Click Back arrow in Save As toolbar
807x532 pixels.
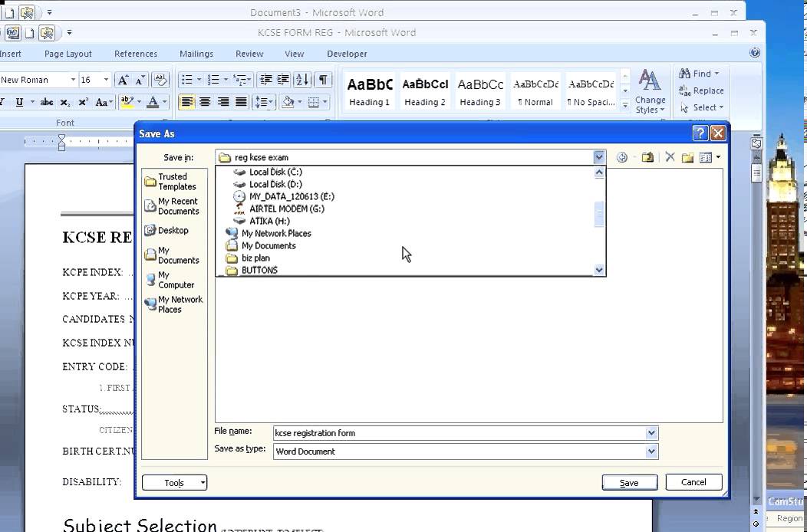pos(621,157)
